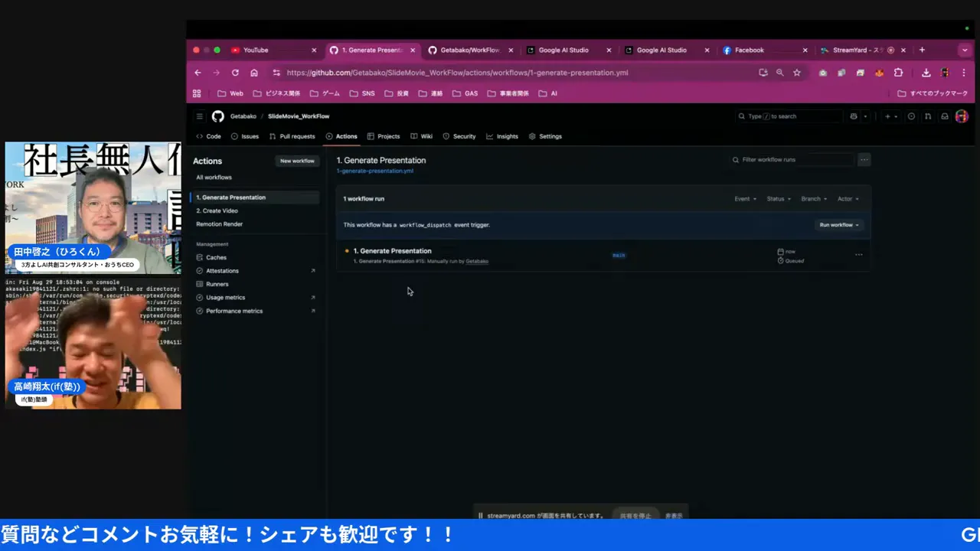The image size is (980, 551).
Task: Open the Pull requests icon in the header
Action: click(x=927, y=116)
